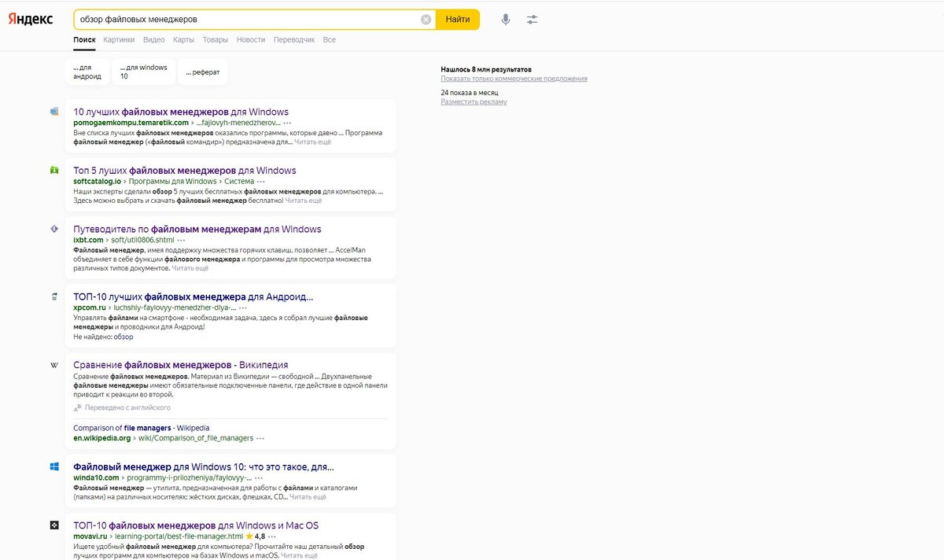This screenshot has width=944, height=560.
Task: Click 'Показать только коммерческие предложения'
Action: 514,79
